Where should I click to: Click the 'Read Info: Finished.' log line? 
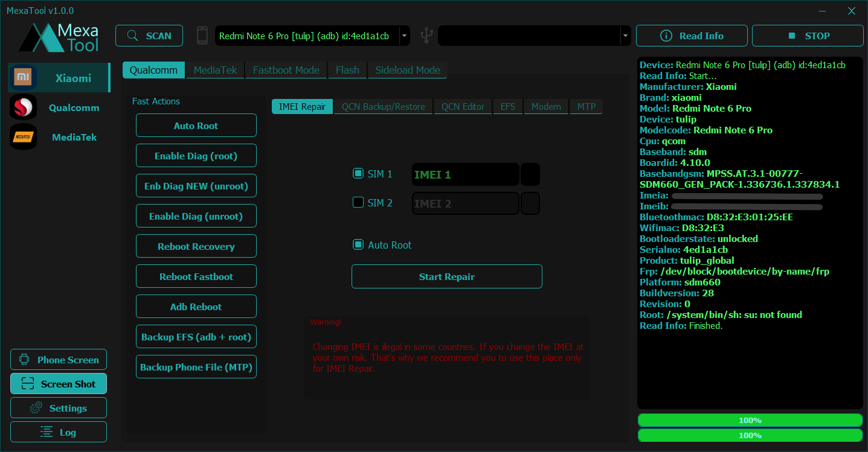(681, 326)
